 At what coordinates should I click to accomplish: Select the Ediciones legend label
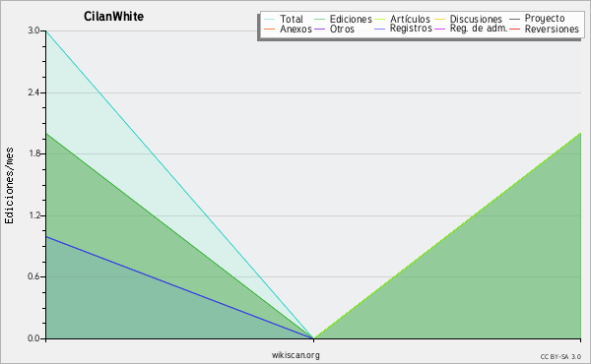(x=351, y=19)
